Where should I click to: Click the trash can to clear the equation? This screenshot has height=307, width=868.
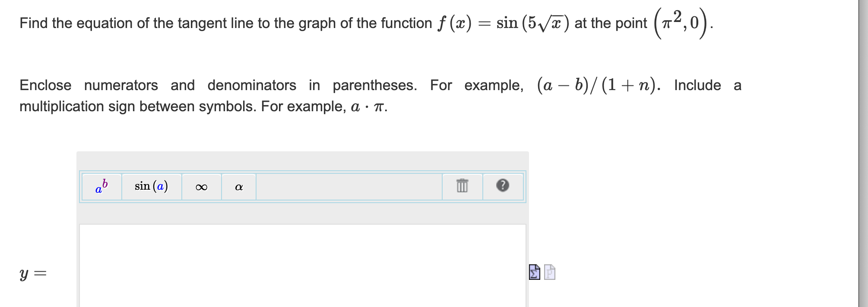(461, 186)
